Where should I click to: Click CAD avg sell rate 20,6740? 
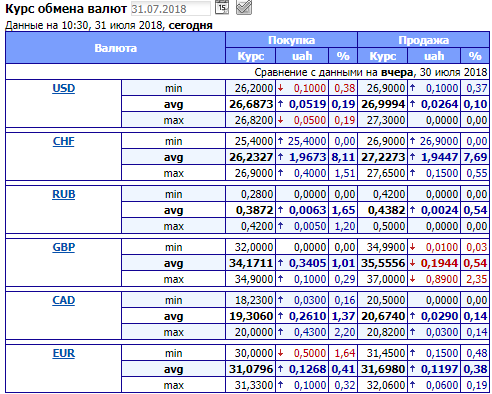tap(383, 316)
